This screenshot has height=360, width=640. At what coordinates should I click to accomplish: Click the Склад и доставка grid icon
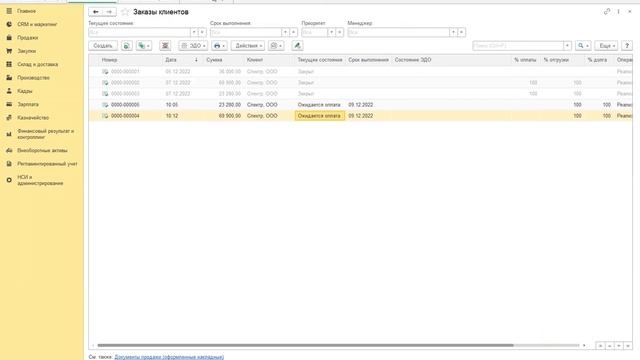click(x=9, y=64)
